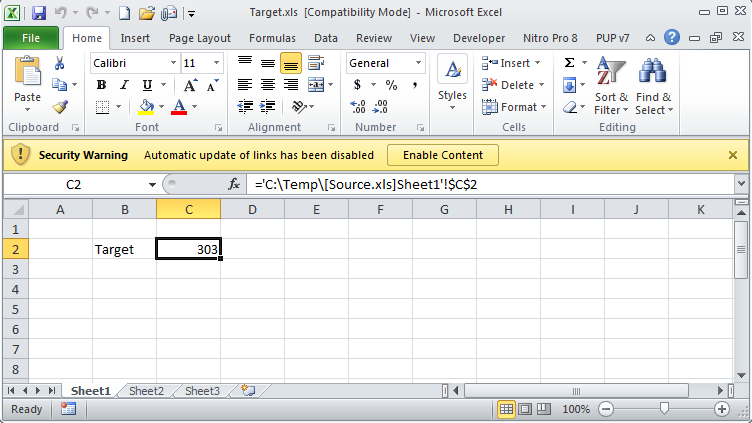Viewport: 752px width, 423px height.
Task: Decrease decimal places
Action: (380, 106)
